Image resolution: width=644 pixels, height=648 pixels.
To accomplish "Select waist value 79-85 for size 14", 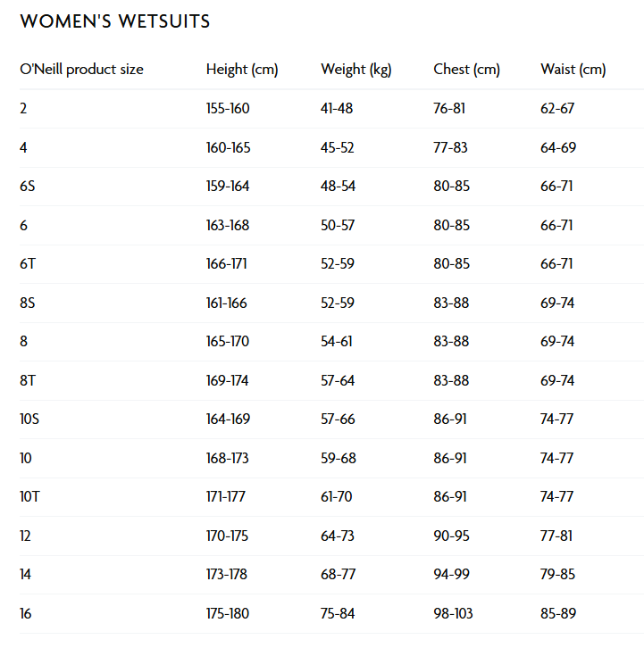I will pyautogui.click(x=558, y=575).
